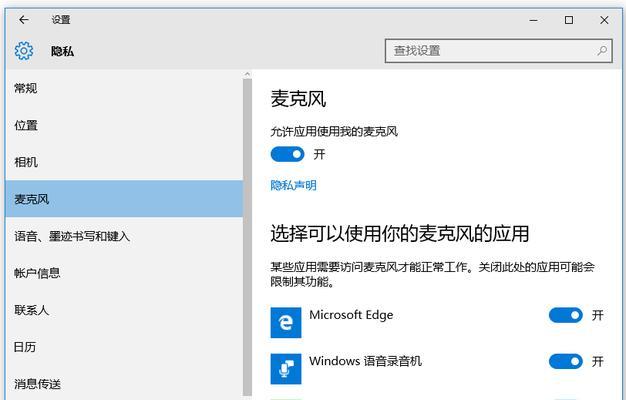The image size is (626, 400).
Task: Open the 位置 privacy section
Action: (124, 125)
